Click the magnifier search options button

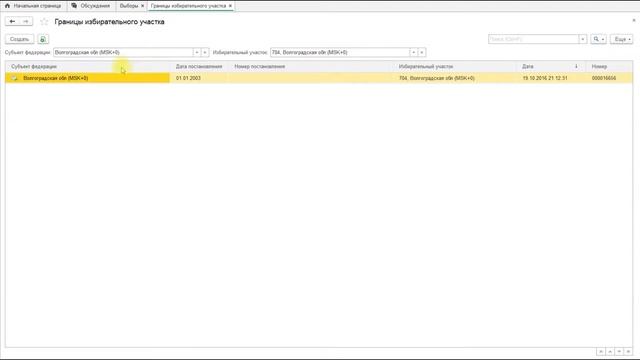[x=598, y=39]
